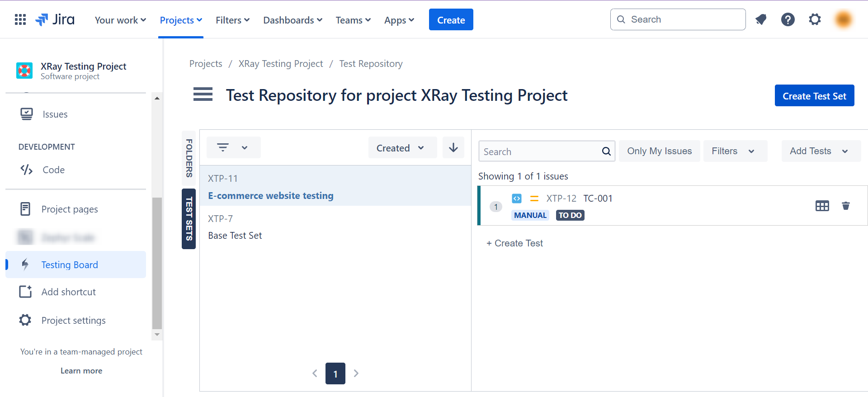The image size is (868, 397).
Task: Delete test XTP-12 using trash icon
Action: [x=845, y=206]
